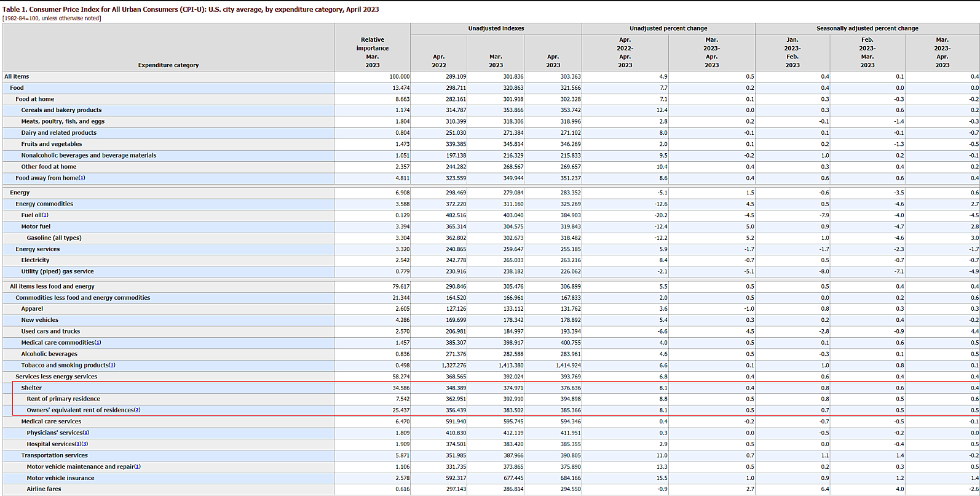Click the Relative importance Mar. 2023 header
The image size is (980, 496).
click(x=373, y=52)
